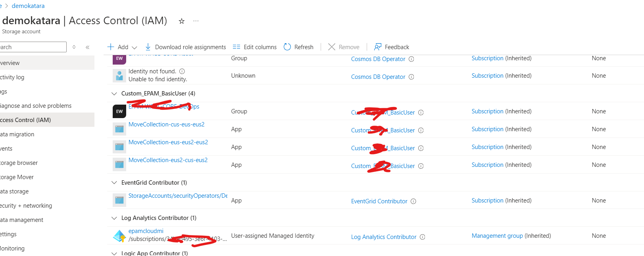Open the MoveCollection-eus-eus2-eus2 link

[x=168, y=142]
